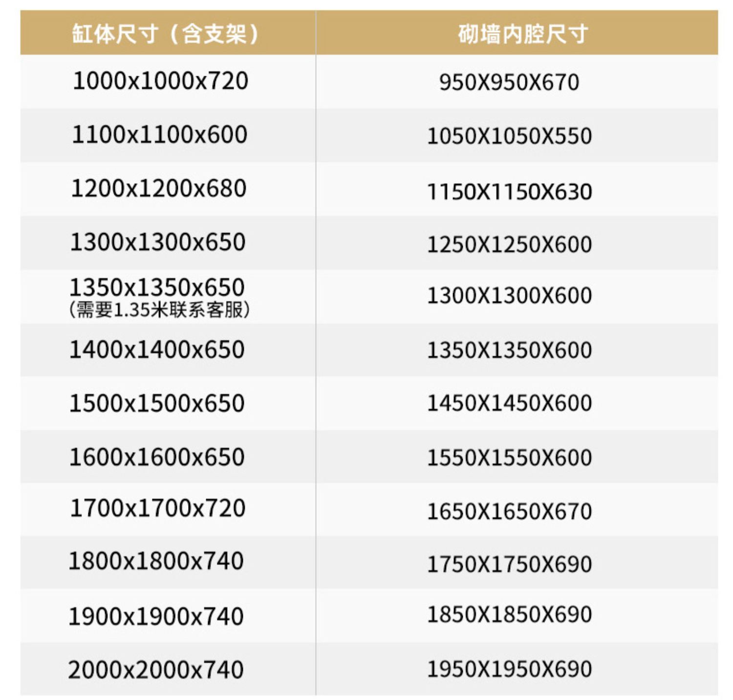Screen dimensions: 733x700
Task: Click the 需要1.35米联系客服 note
Action: tap(159, 309)
